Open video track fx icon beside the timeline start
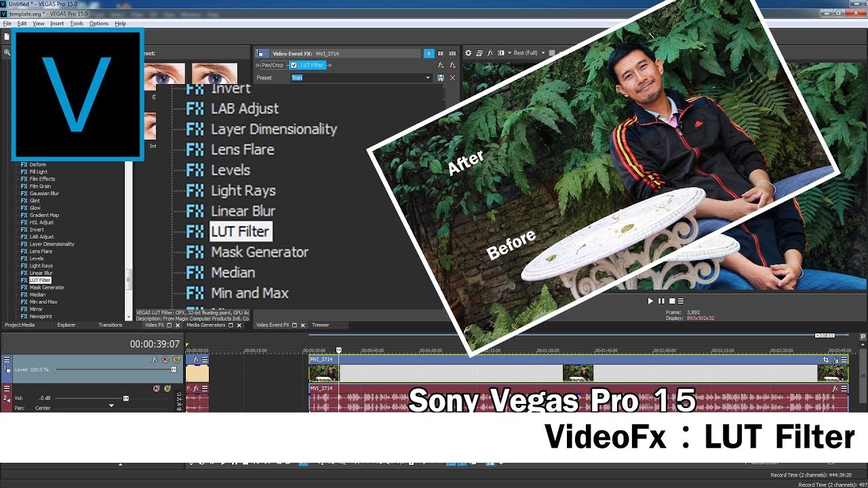The width and height of the screenshot is (868, 488). (195, 360)
